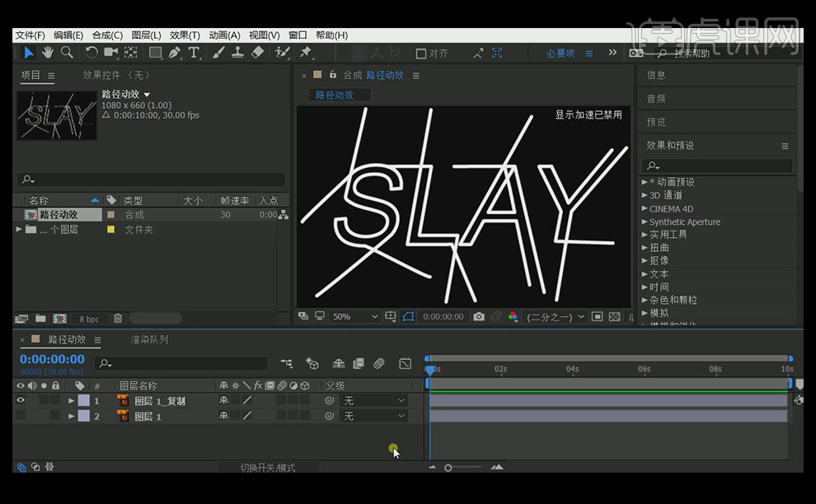Hide layer 图层 1_复制 via eye toggle
The image size is (816, 504).
(x=21, y=401)
